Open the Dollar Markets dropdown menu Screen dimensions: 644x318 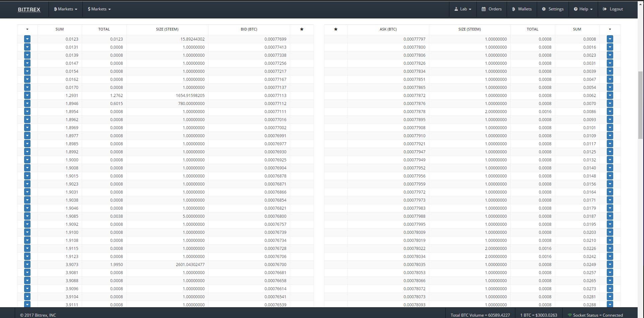[99, 9]
